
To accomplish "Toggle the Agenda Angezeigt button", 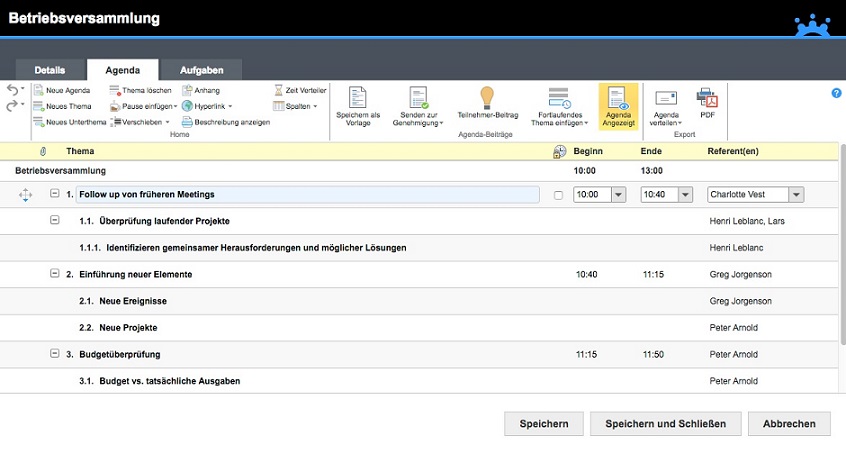I will [618, 106].
